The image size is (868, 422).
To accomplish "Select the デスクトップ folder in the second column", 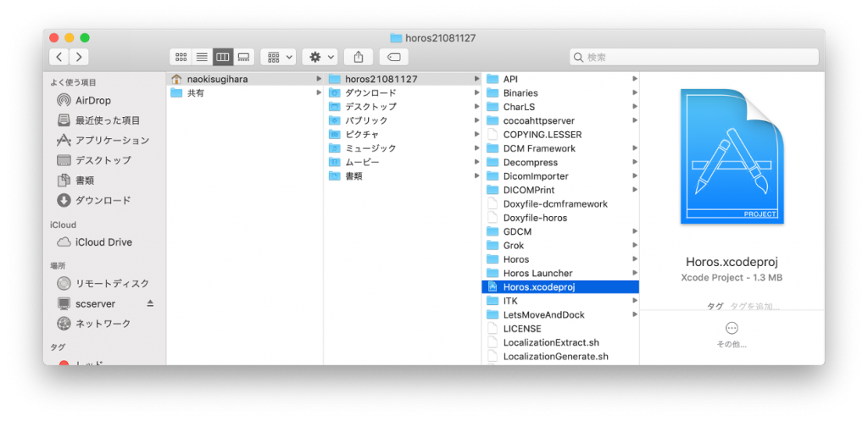I will point(403,107).
